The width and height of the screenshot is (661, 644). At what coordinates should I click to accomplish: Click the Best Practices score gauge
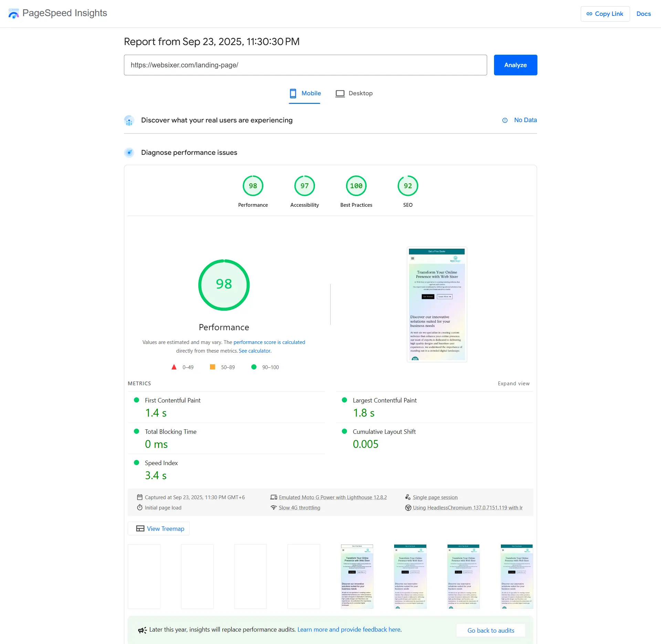click(x=356, y=186)
